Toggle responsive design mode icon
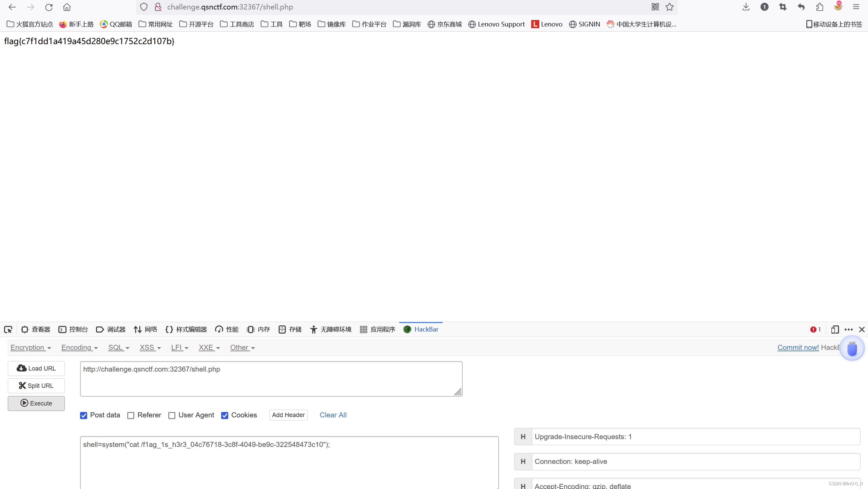The height and width of the screenshot is (489, 868). tap(835, 330)
